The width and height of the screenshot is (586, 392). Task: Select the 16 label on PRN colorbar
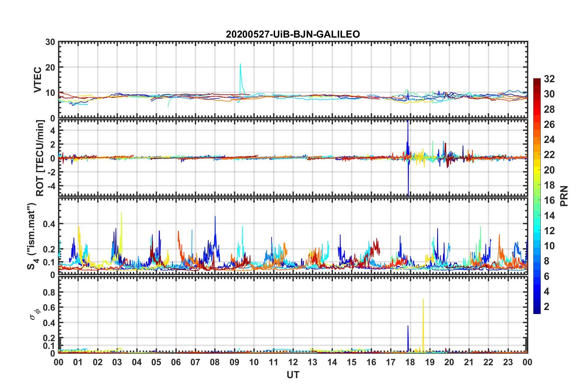tap(549, 200)
